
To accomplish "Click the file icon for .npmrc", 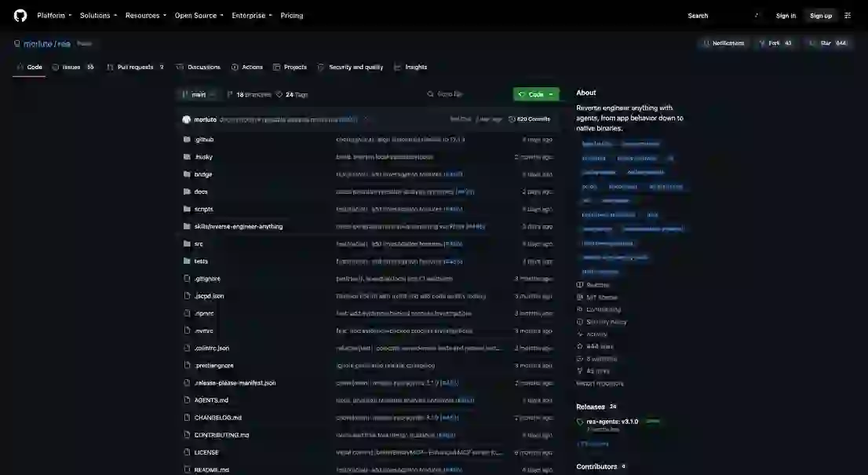I will coord(187,313).
